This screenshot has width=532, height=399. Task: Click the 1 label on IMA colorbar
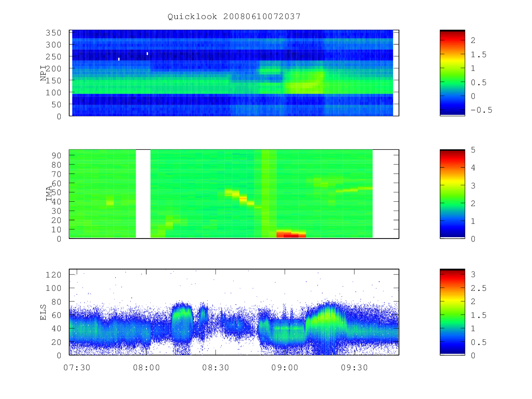tap(473, 221)
